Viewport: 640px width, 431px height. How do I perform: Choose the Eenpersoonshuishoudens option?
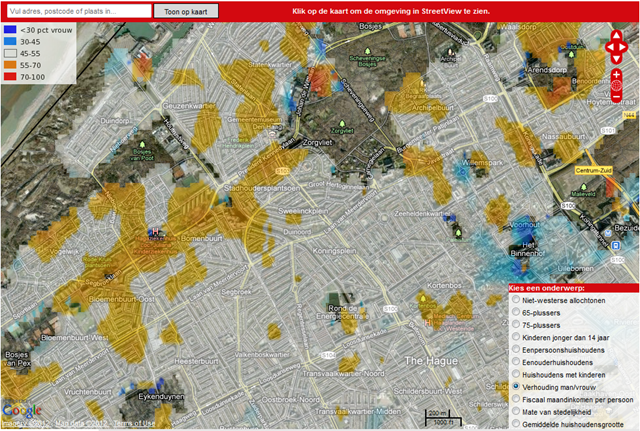click(515, 355)
